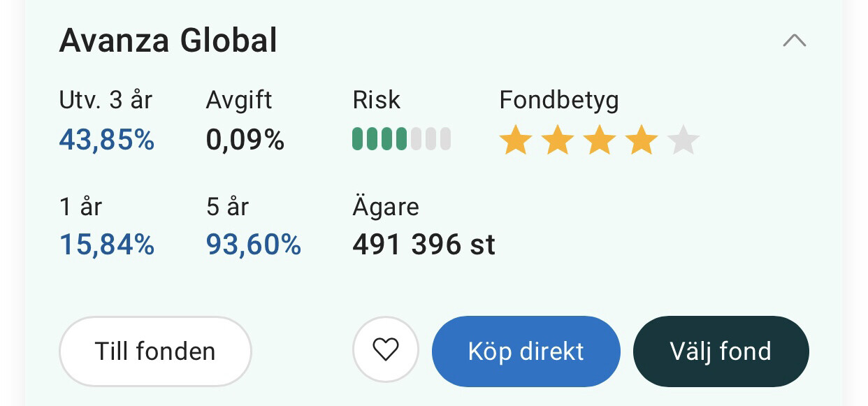Click the 5-year return value 93,60%
868x406 pixels.
pyautogui.click(x=254, y=245)
